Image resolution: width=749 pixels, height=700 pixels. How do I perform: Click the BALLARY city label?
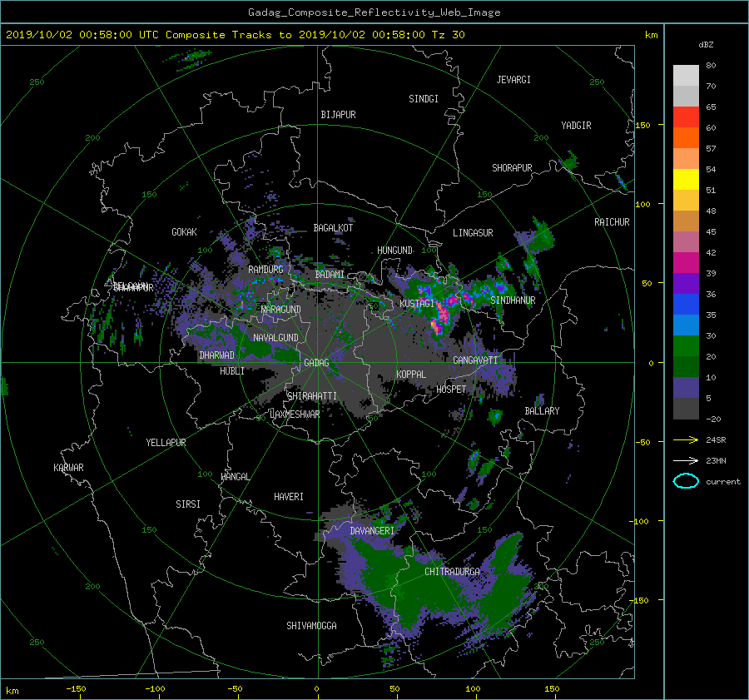tap(542, 411)
